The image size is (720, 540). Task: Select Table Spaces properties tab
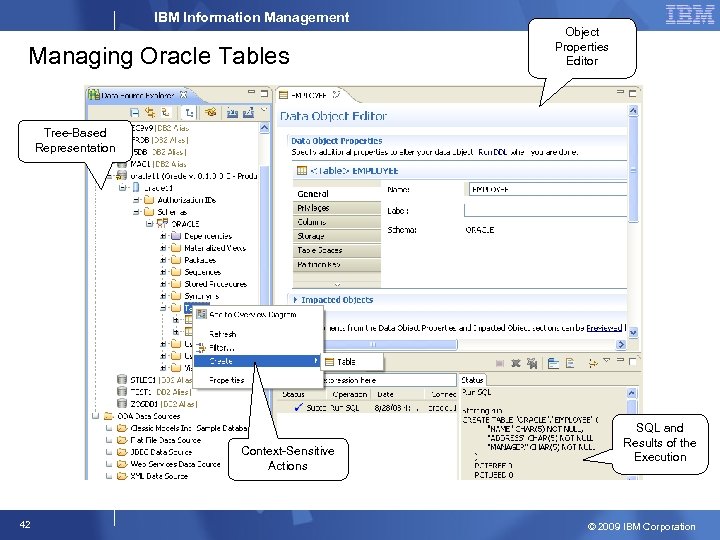coord(337,250)
